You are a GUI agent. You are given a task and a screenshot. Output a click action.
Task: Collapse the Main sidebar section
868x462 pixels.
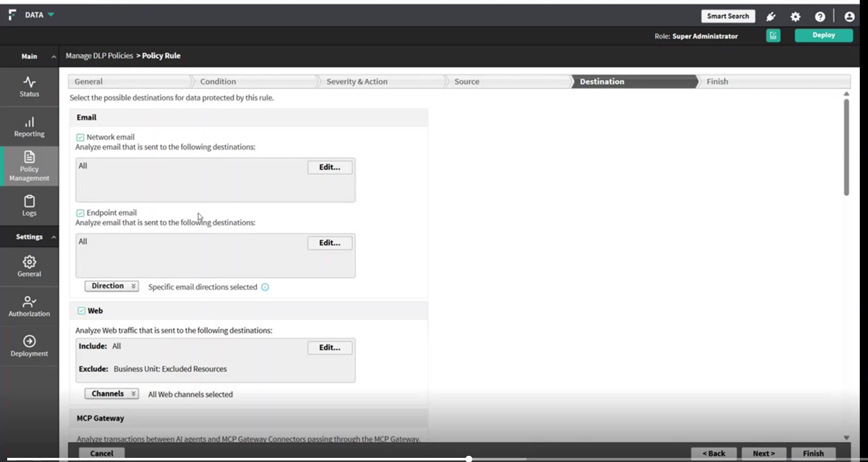coord(53,56)
